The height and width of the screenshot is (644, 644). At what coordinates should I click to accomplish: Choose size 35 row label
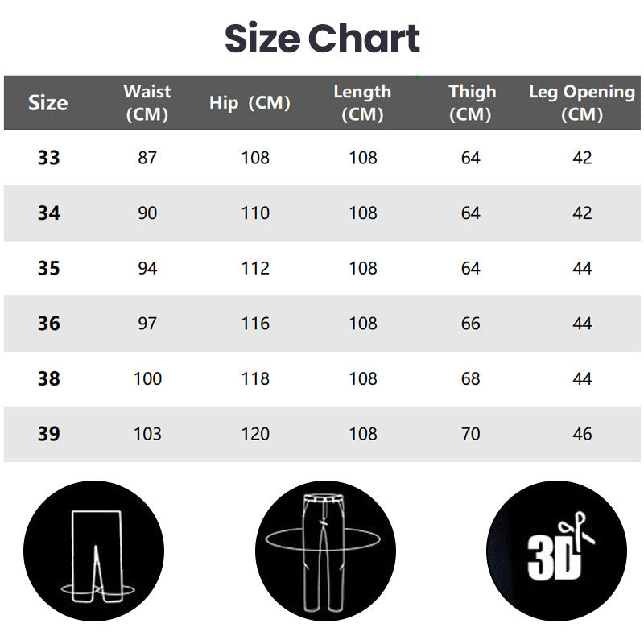(49, 268)
